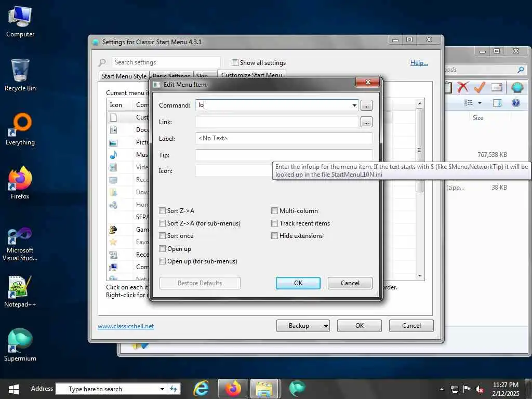
Task: Click Cancel in the Edit Menu Item dialog
Action: (x=350, y=283)
